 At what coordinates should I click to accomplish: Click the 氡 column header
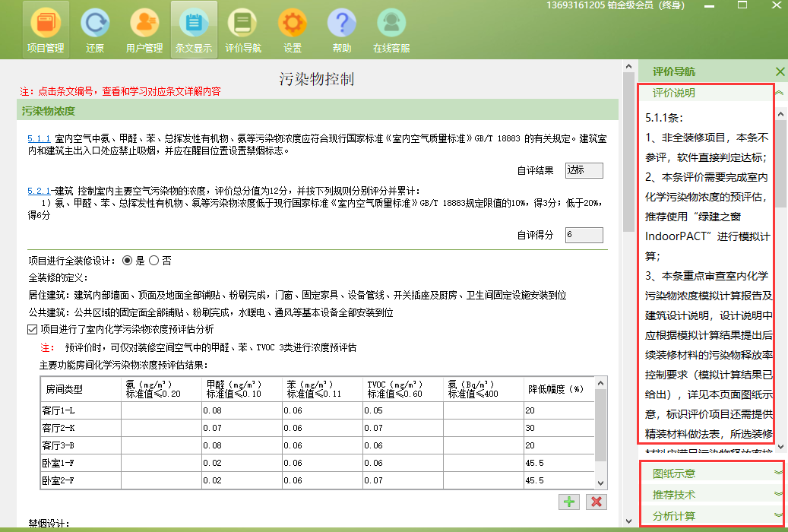pyautogui.click(x=483, y=389)
